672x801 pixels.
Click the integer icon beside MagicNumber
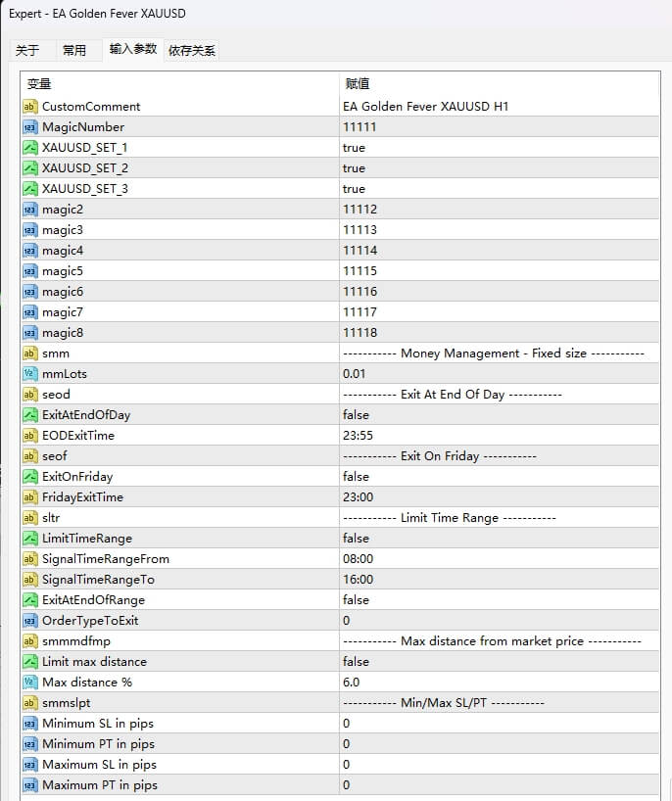[x=29, y=126]
